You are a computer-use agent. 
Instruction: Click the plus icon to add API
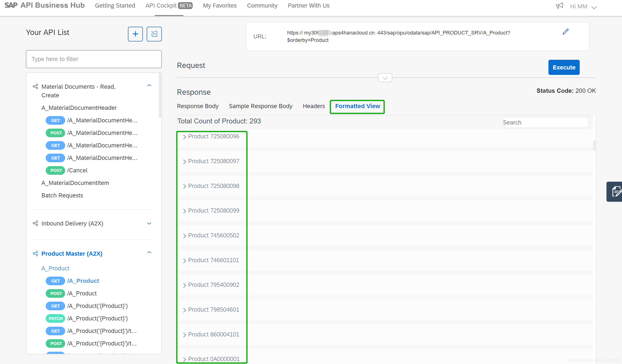[x=135, y=34]
